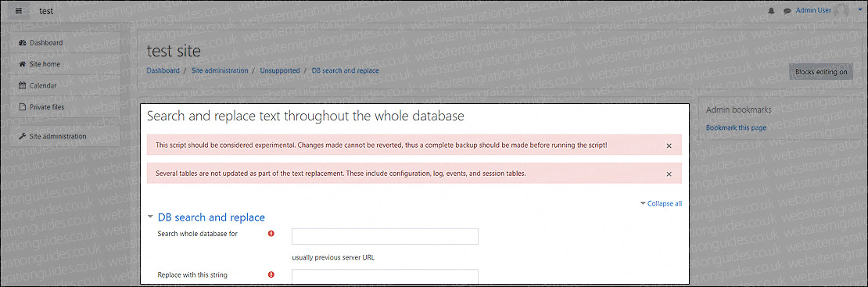
Task: Dismiss the experimental script warning alert
Action: (669, 145)
